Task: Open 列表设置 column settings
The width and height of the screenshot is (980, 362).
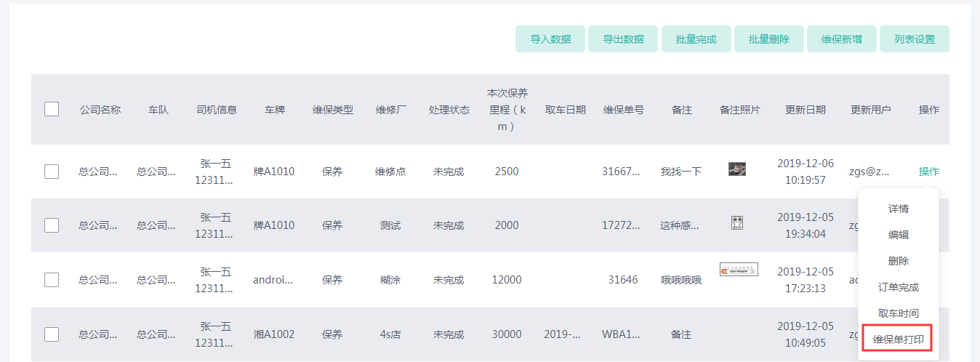Action: 914,39
